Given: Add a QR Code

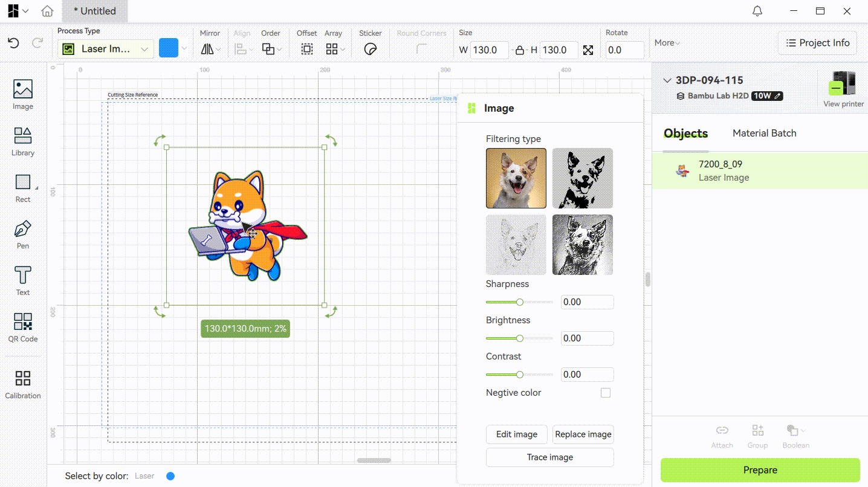Looking at the screenshot, I should [23, 327].
